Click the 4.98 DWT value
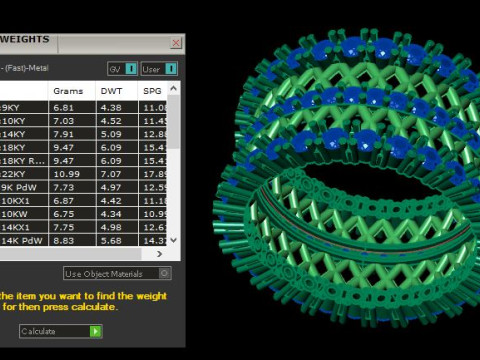Image resolution: width=480 pixels, height=360 pixels. [x=111, y=228]
